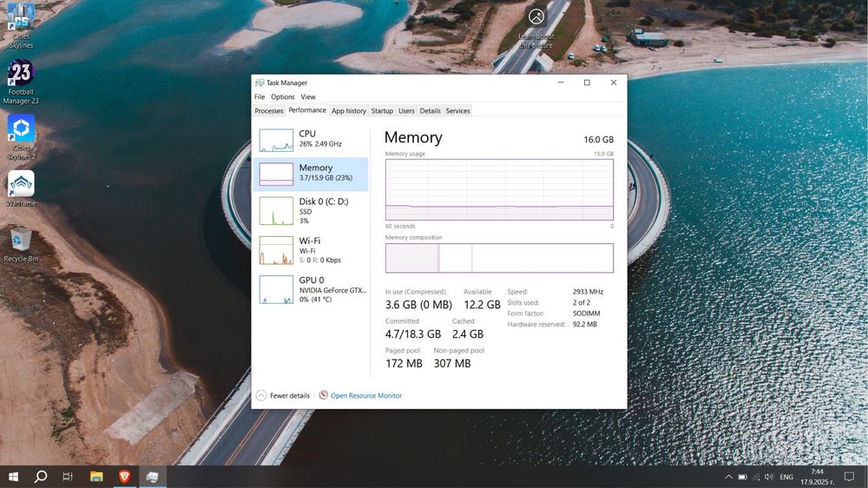Click the '3.6 GB (0 MB)' in-use value
This screenshot has height=488, width=868.
pos(418,305)
